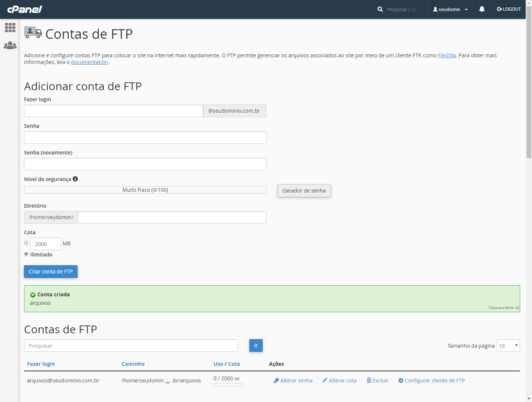The image size is (532, 402).
Task: Open the FileZilla link
Action: click(x=447, y=55)
